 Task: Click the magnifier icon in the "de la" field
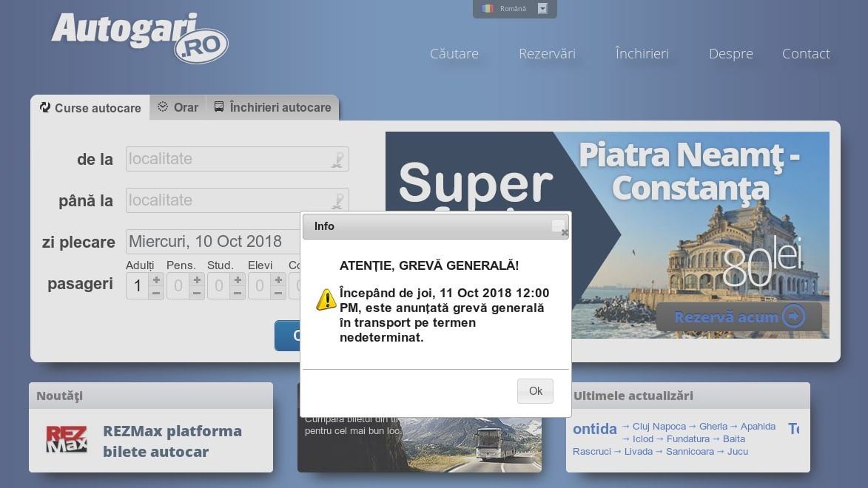(x=337, y=159)
